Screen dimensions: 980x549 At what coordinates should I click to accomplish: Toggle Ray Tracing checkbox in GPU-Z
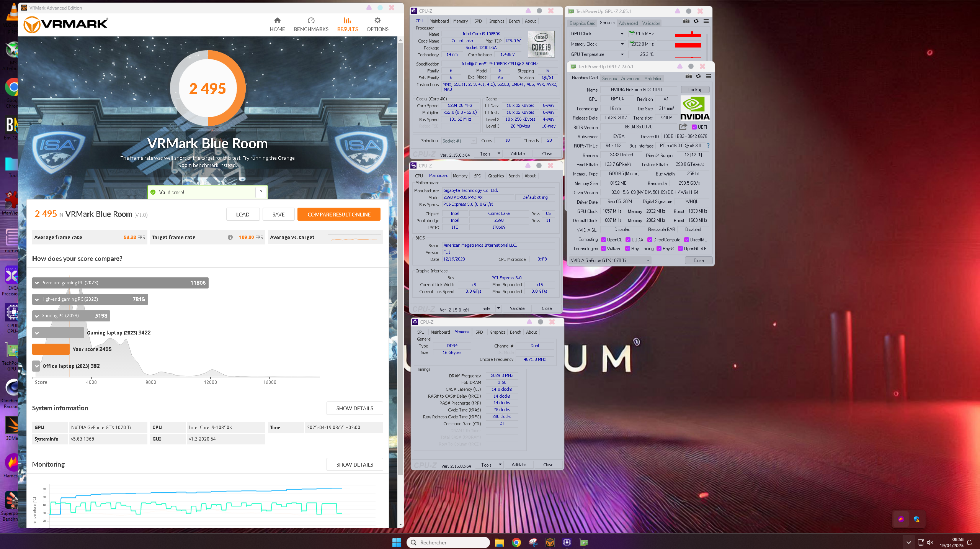627,249
